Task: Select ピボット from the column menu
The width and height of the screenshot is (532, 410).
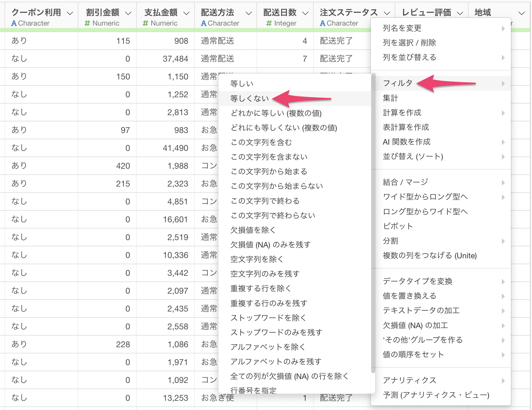Action: pyautogui.click(x=398, y=226)
